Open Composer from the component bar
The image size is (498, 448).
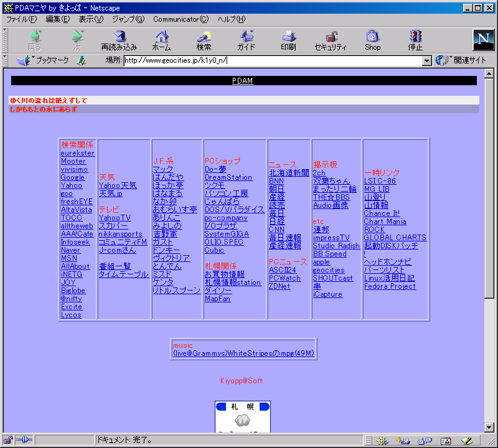click(467, 441)
